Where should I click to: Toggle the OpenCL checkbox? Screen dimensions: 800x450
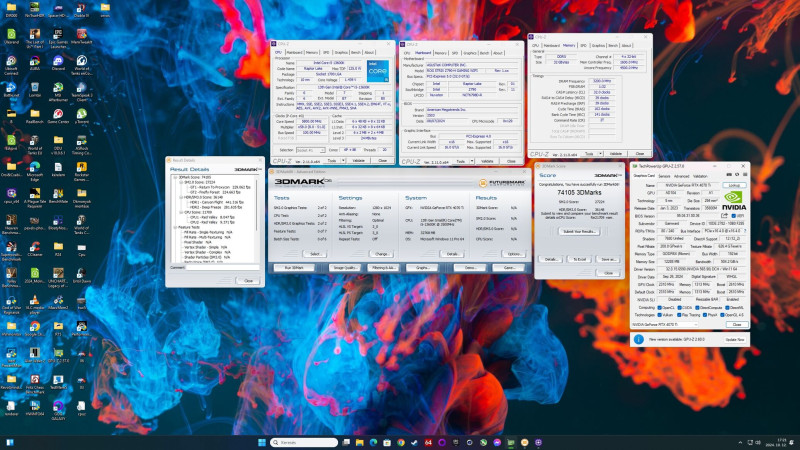[660, 308]
